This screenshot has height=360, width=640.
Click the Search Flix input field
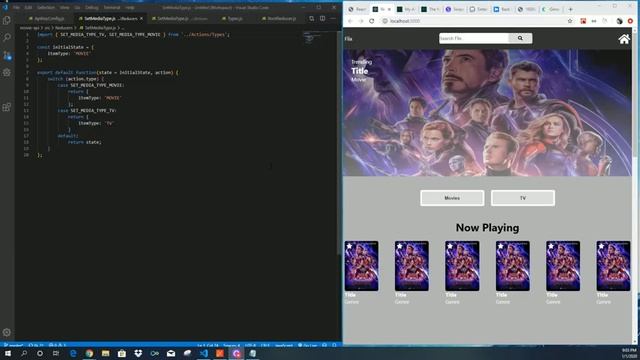[x=473, y=38]
